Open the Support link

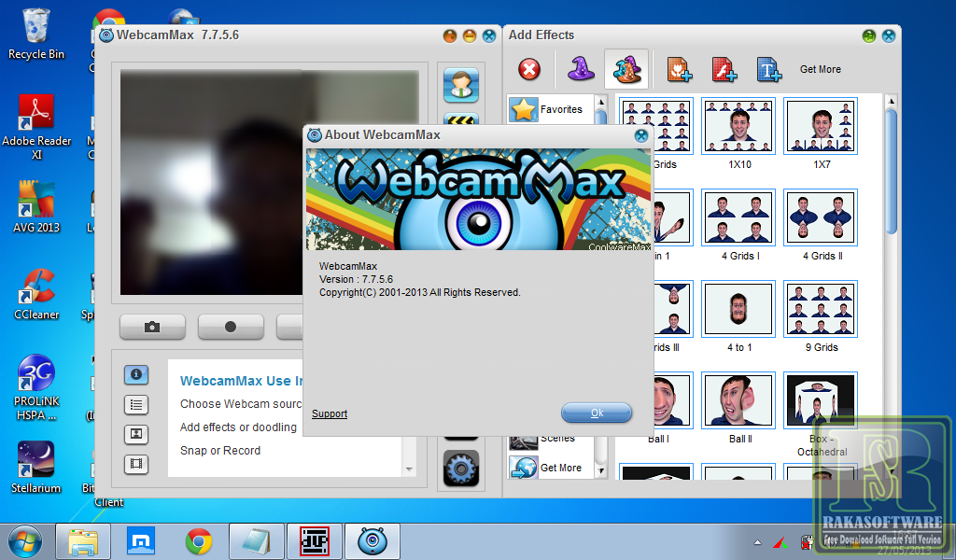330,413
